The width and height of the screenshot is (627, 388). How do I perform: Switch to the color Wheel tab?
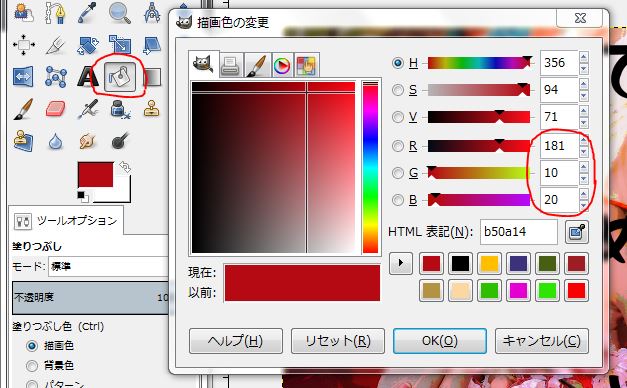(x=282, y=65)
